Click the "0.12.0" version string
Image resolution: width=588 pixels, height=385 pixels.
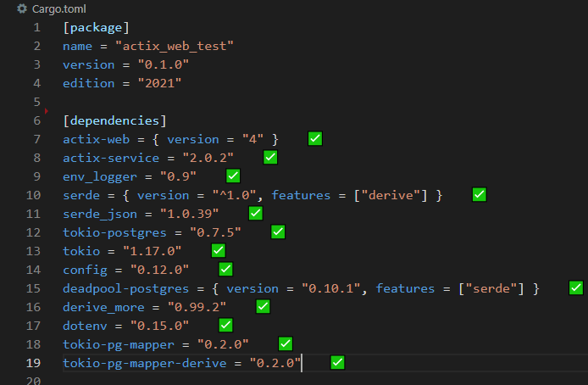click(160, 270)
